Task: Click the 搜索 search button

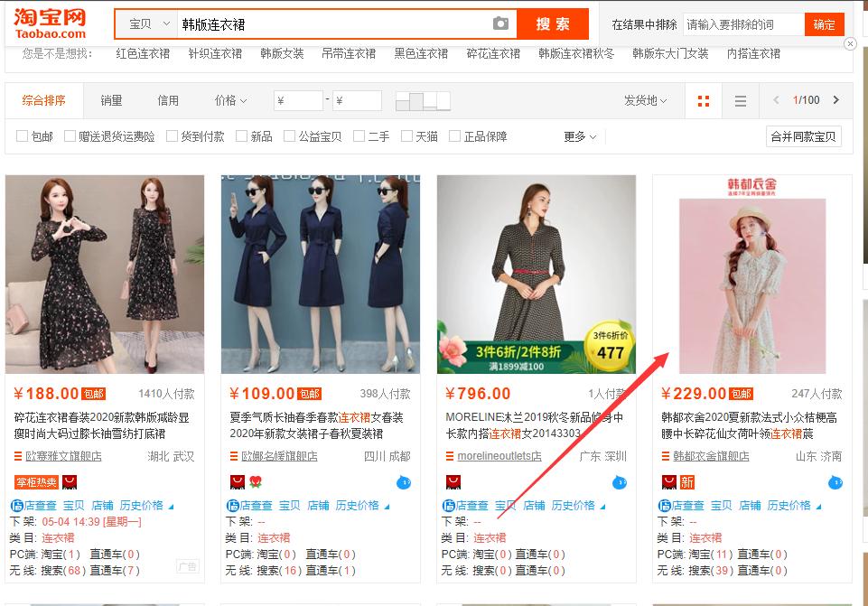Action: 552,24
